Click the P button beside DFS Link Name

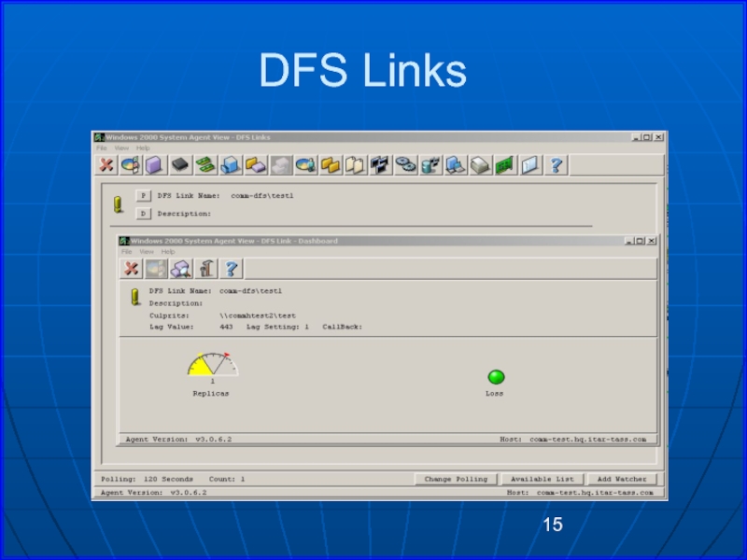tap(144, 196)
